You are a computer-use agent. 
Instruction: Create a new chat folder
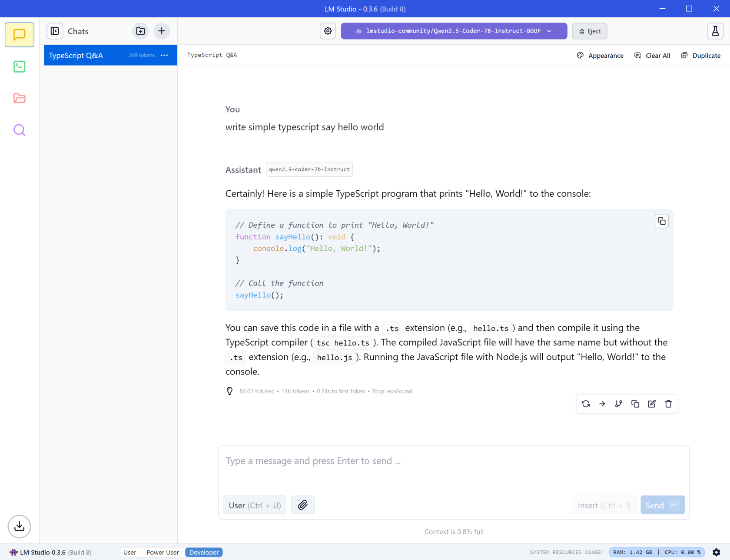click(140, 31)
